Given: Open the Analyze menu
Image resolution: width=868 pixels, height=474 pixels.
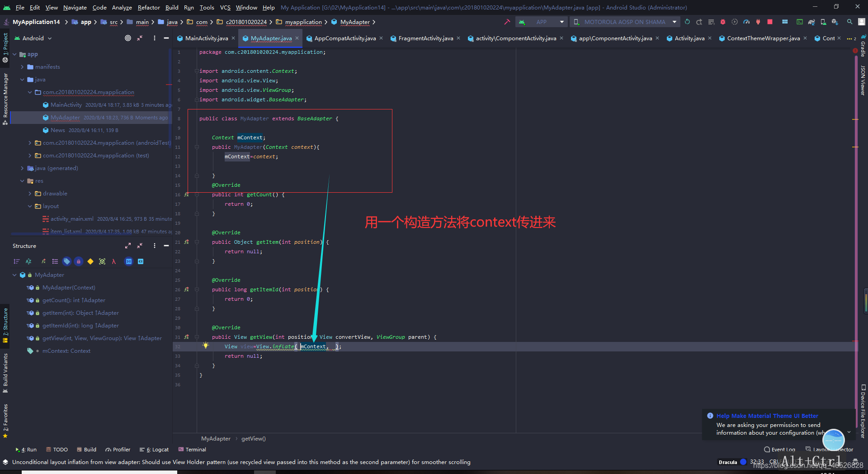Looking at the screenshot, I should (122, 7).
